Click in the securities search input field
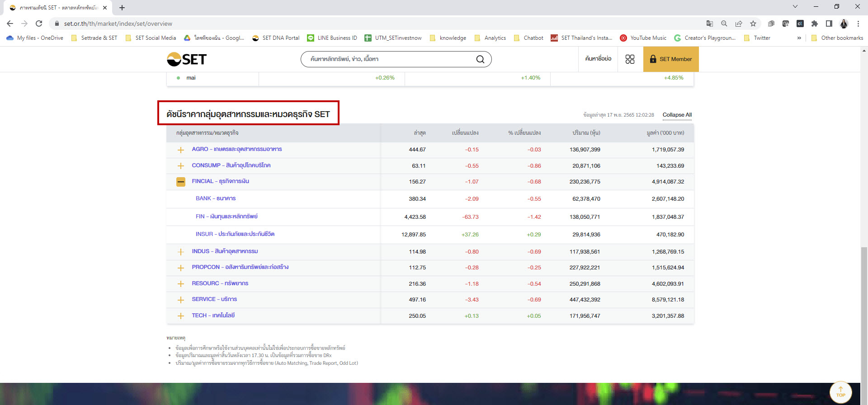Screen dimensions: 868x405 [389, 59]
